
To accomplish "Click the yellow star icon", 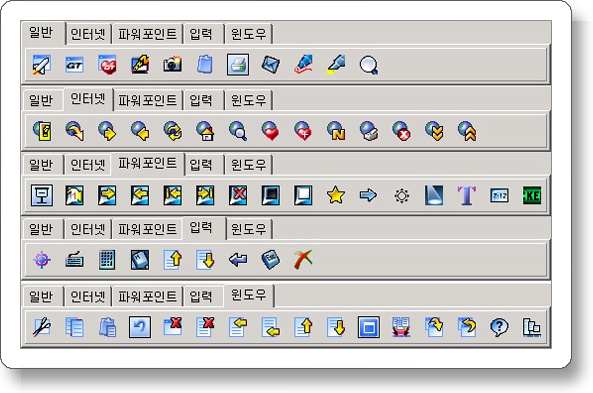I will pos(336,195).
